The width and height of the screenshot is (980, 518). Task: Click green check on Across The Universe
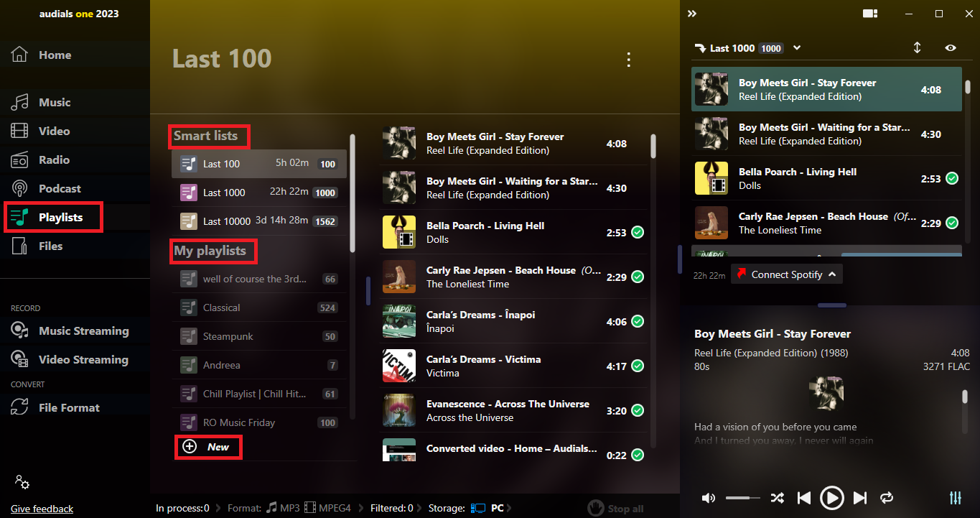[x=637, y=411]
